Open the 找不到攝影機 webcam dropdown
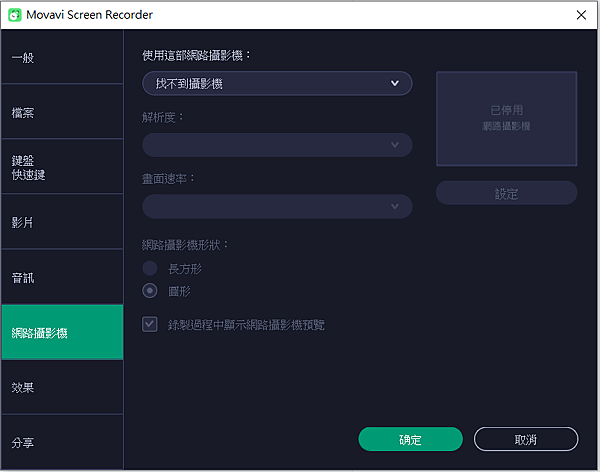600x472 pixels. 277,83
